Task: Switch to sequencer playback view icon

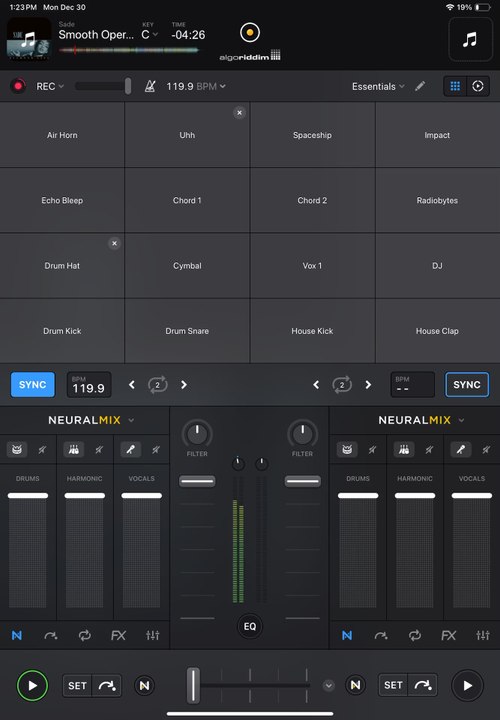Action: click(x=478, y=86)
